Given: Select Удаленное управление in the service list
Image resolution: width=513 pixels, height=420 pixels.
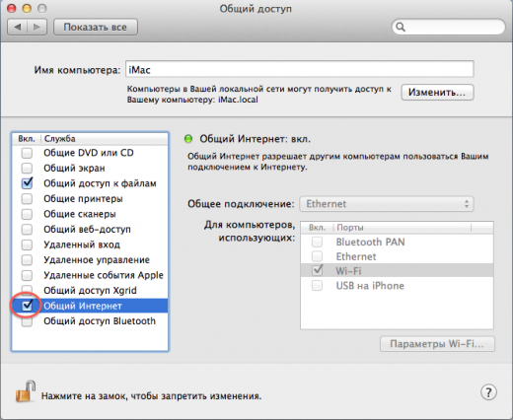Looking at the screenshot, I should [x=90, y=260].
